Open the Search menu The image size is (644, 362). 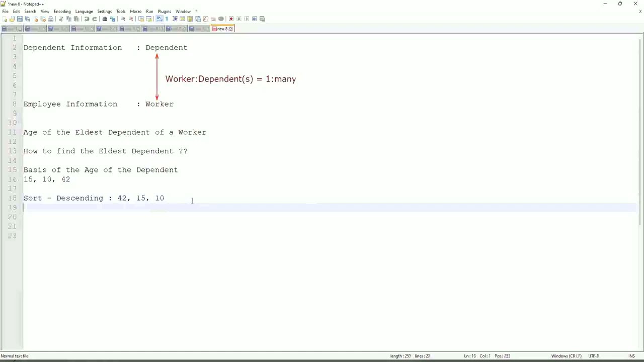(30, 11)
